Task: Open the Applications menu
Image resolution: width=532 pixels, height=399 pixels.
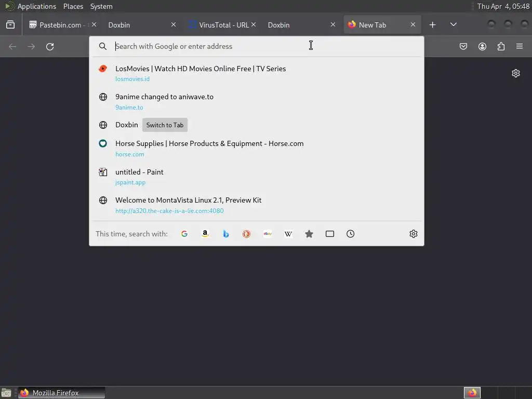Action: [37, 6]
